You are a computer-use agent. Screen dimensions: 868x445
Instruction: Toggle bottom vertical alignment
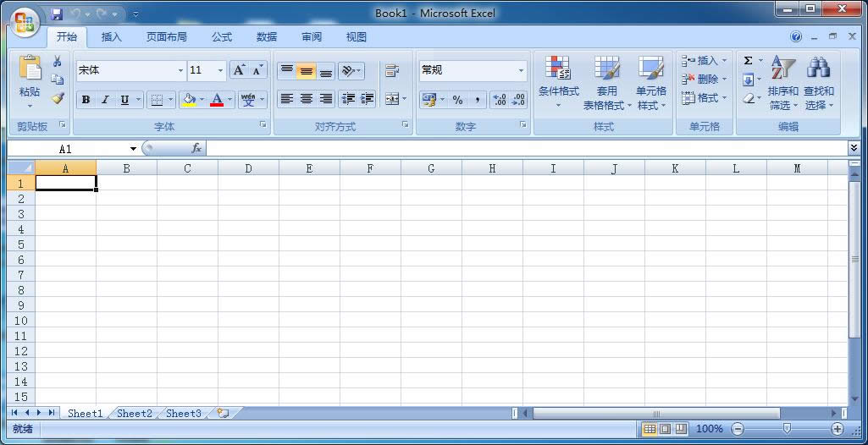(x=326, y=71)
